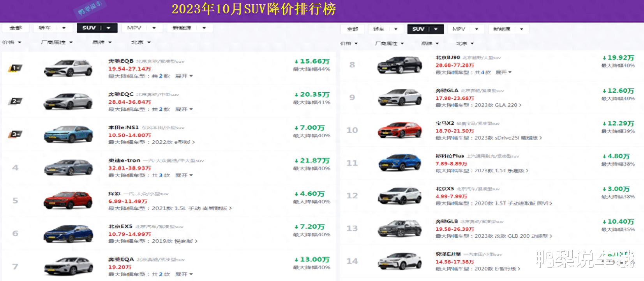
Task: Click the 奔驰EQB model name
Action: [x=121, y=61]
